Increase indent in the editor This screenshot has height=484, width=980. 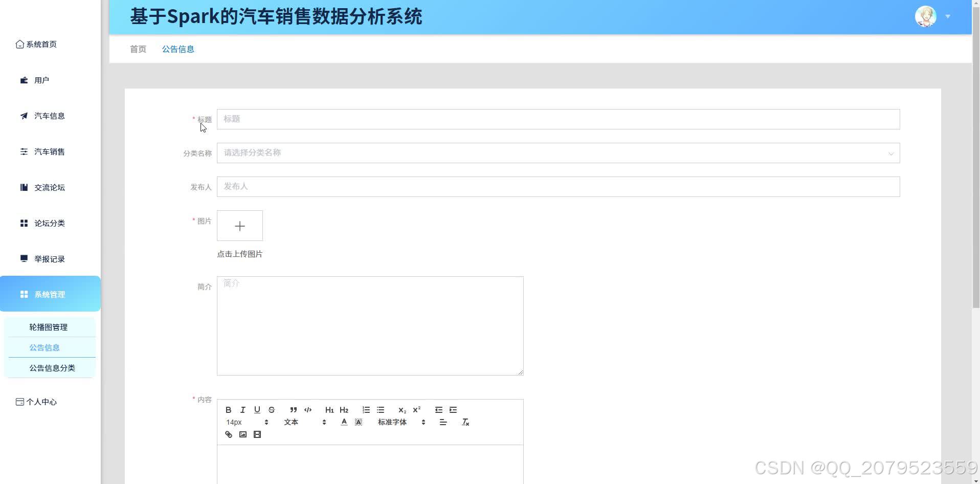point(453,410)
